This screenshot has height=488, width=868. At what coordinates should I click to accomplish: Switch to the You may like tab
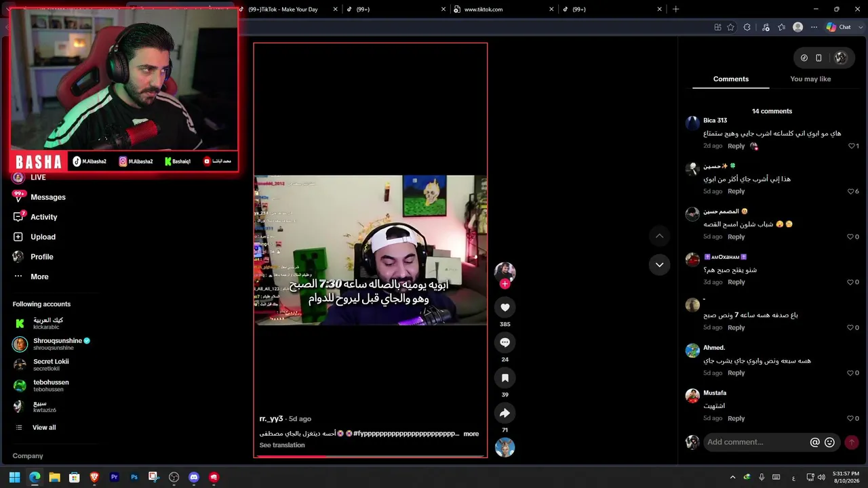click(810, 79)
